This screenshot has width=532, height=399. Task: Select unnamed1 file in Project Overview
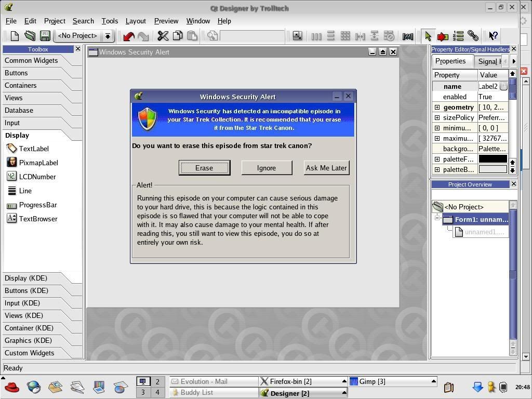[481, 232]
